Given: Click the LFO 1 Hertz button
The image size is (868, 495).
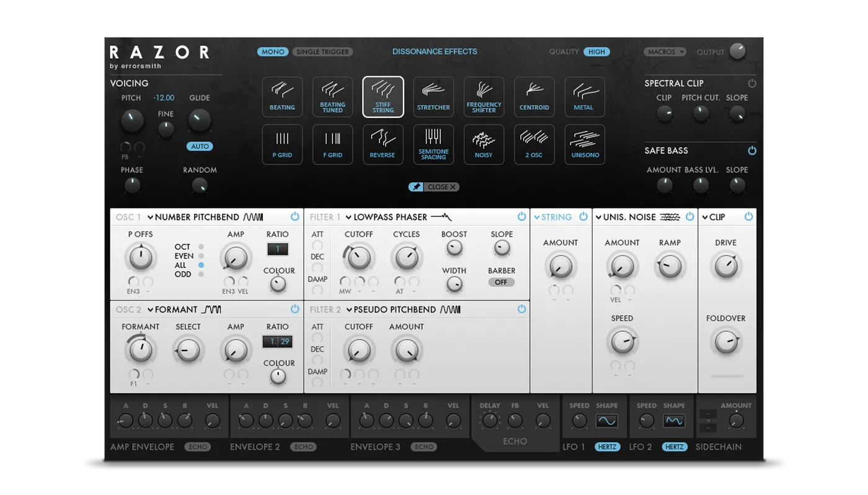Looking at the screenshot, I should (607, 447).
